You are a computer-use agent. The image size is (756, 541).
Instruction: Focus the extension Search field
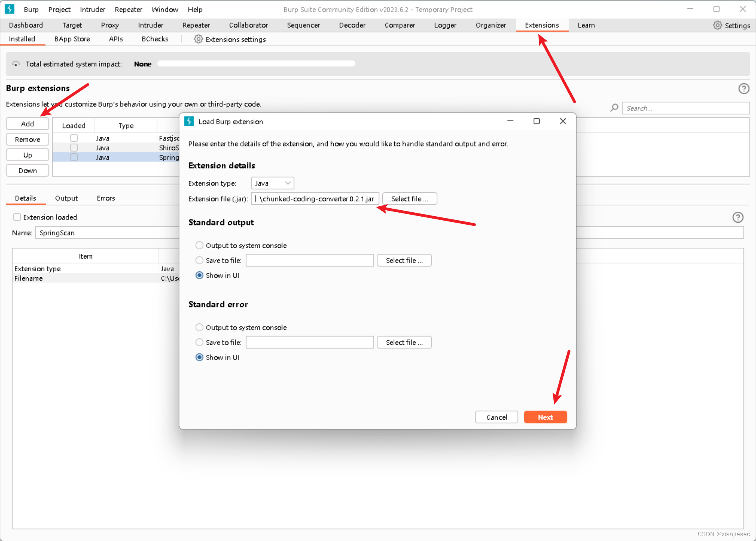coord(686,108)
